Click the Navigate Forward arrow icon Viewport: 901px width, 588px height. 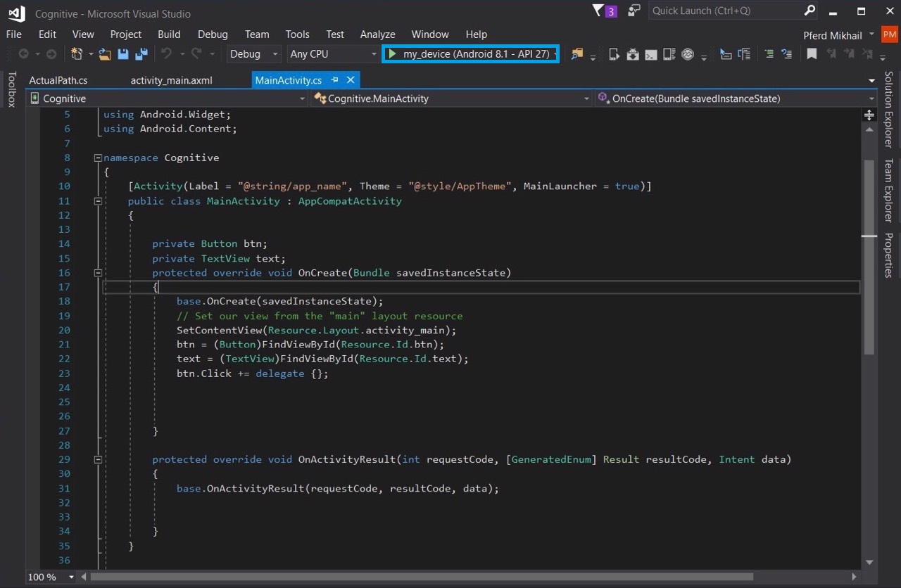coord(51,54)
